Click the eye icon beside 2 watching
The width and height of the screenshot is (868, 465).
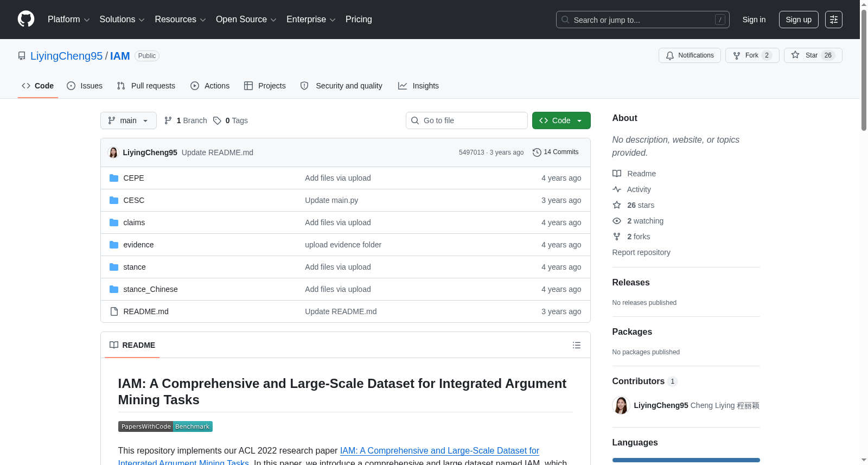(x=617, y=221)
